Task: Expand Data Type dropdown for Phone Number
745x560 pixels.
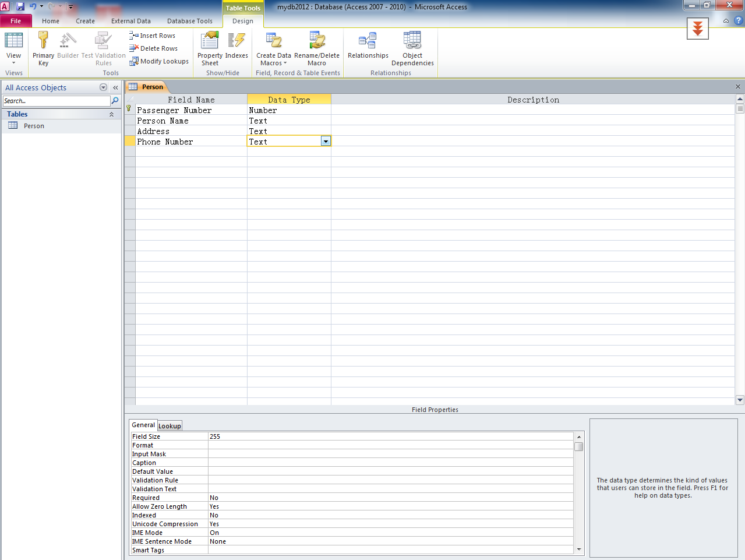Action: (x=326, y=142)
